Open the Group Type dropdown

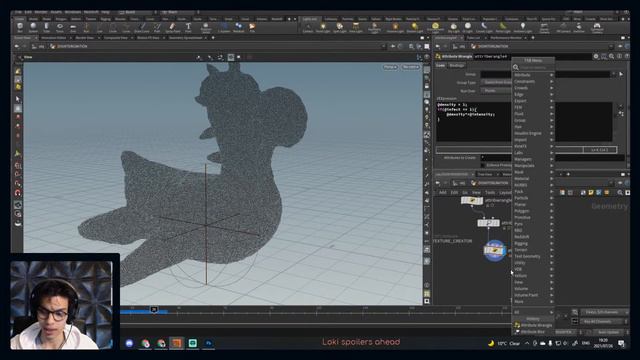pos(496,82)
